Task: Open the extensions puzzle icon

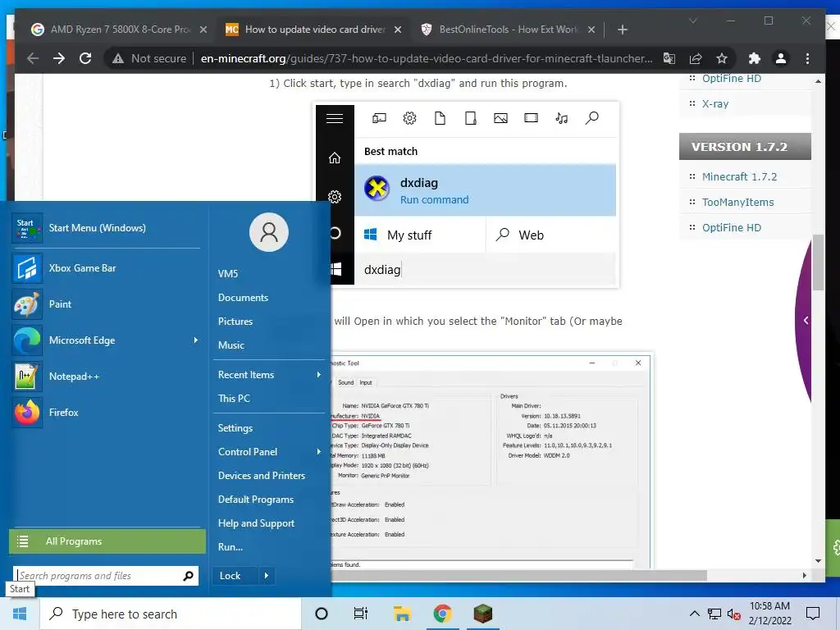Action: (755, 58)
